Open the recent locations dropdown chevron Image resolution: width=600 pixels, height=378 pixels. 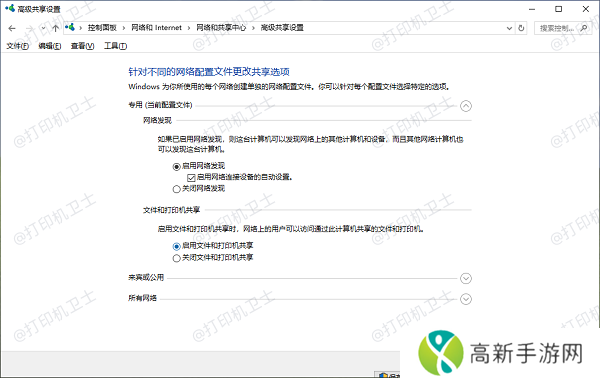pos(43,28)
